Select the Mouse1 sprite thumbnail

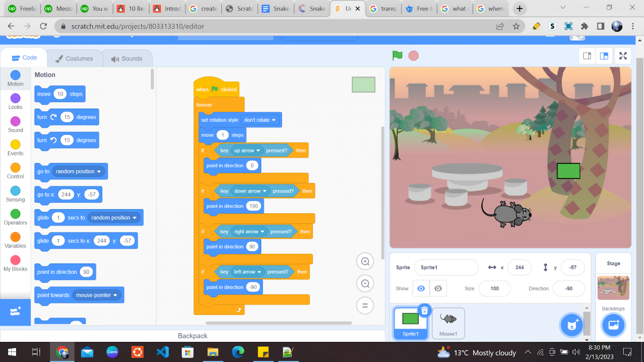tap(448, 323)
